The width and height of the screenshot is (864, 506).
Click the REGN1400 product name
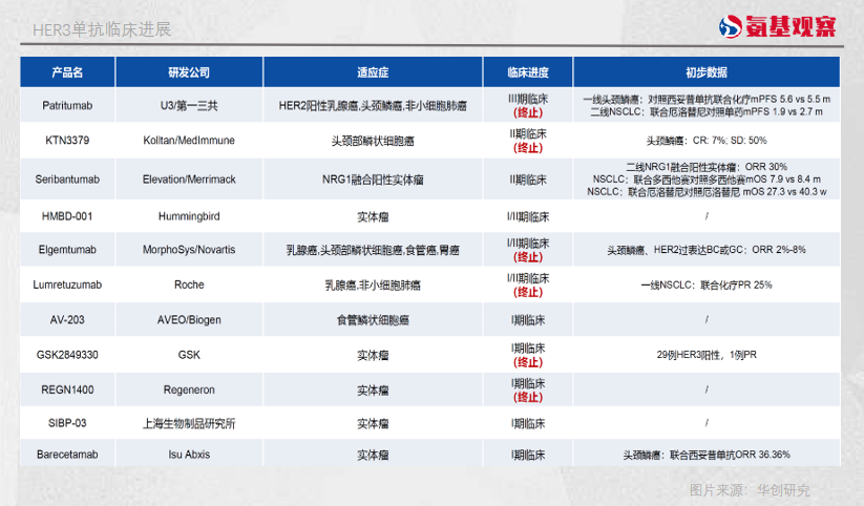pyautogui.click(x=67, y=389)
